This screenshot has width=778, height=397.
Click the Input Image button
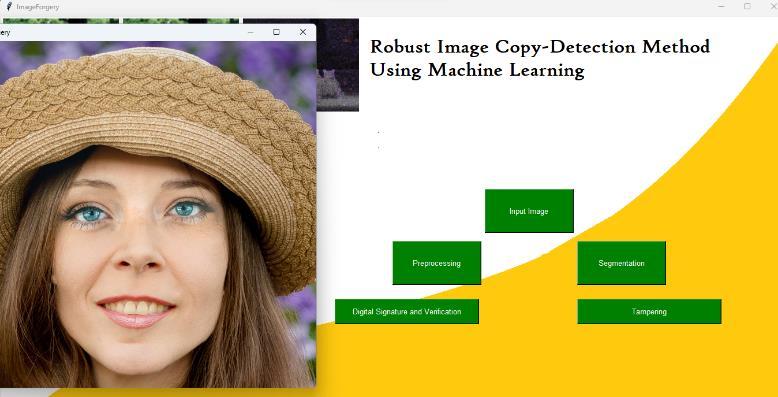coord(529,211)
